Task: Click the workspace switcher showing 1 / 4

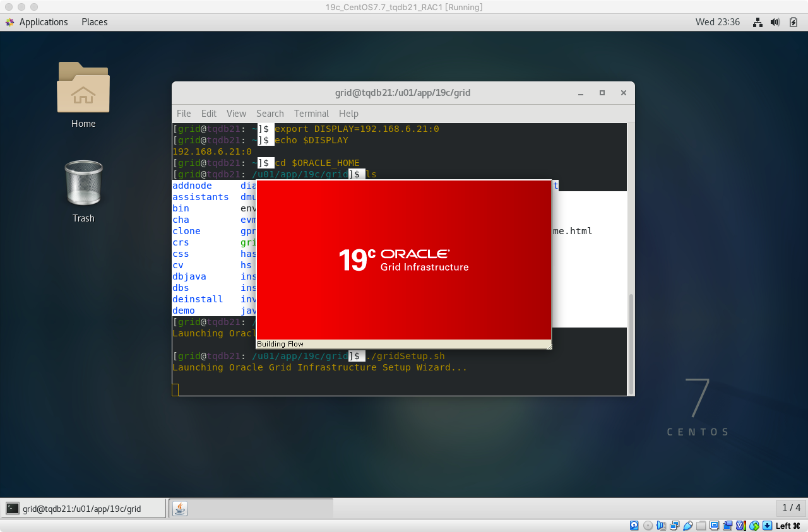Action: click(x=791, y=508)
